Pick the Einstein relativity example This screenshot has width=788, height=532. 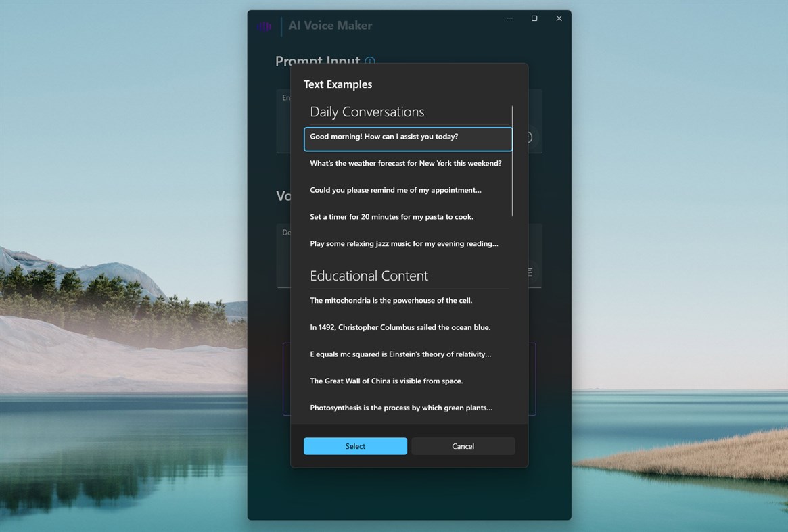pos(400,354)
